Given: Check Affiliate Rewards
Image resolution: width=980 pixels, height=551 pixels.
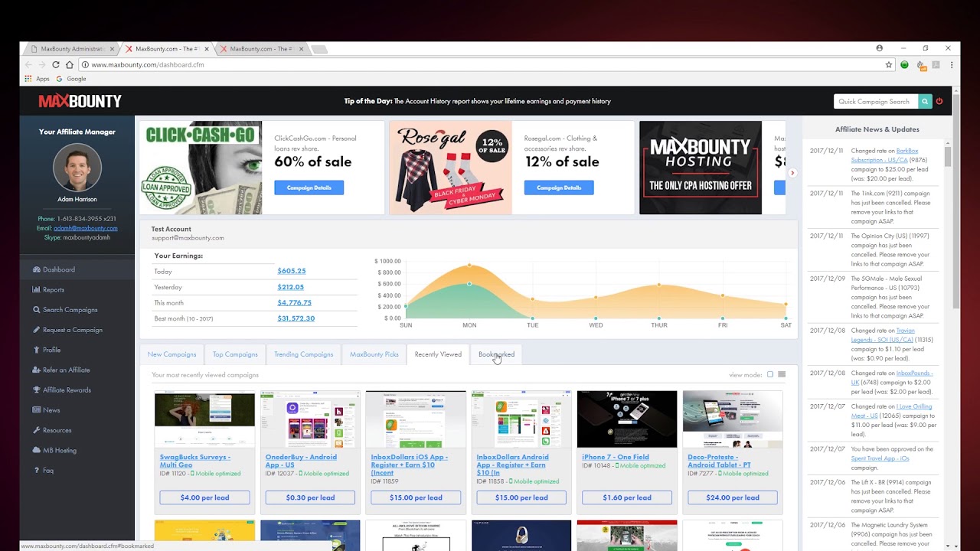Looking at the screenshot, I should (x=64, y=390).
